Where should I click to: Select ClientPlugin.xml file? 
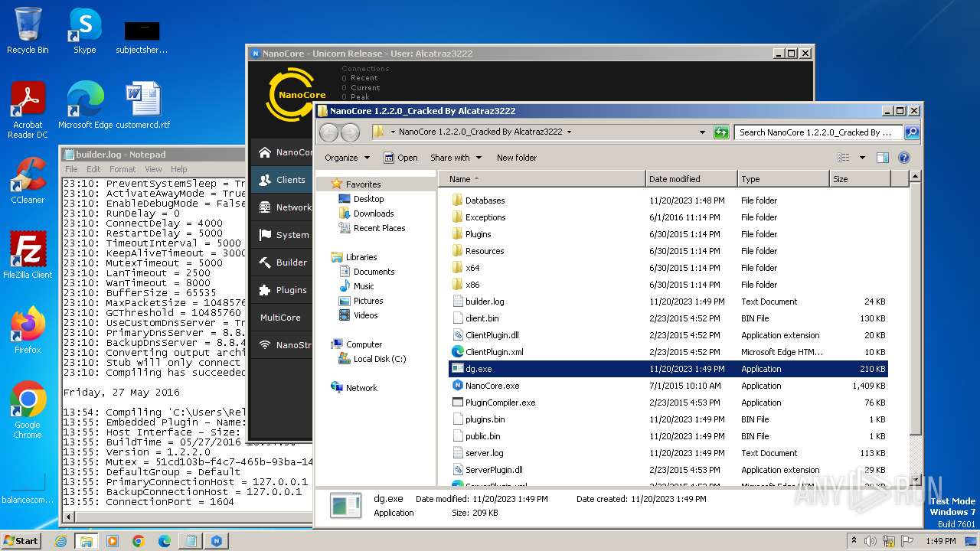pyautogui.click(x=494, y=352)
